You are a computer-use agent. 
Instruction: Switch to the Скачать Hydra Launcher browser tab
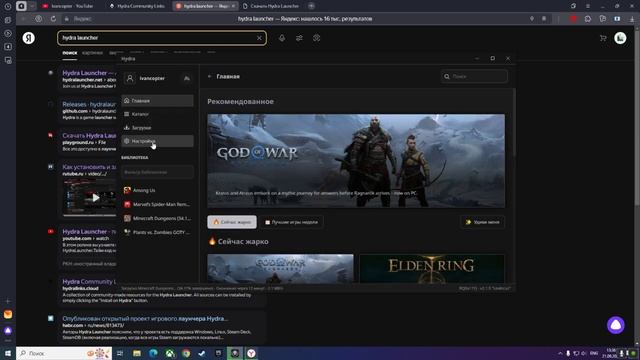pyautogui.click(x=271, y=6)
